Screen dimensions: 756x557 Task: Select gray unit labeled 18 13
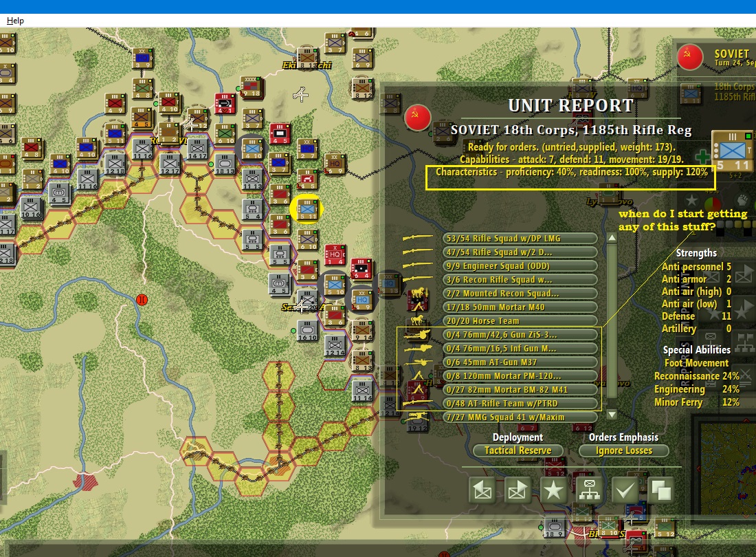[x=225, y=164]
